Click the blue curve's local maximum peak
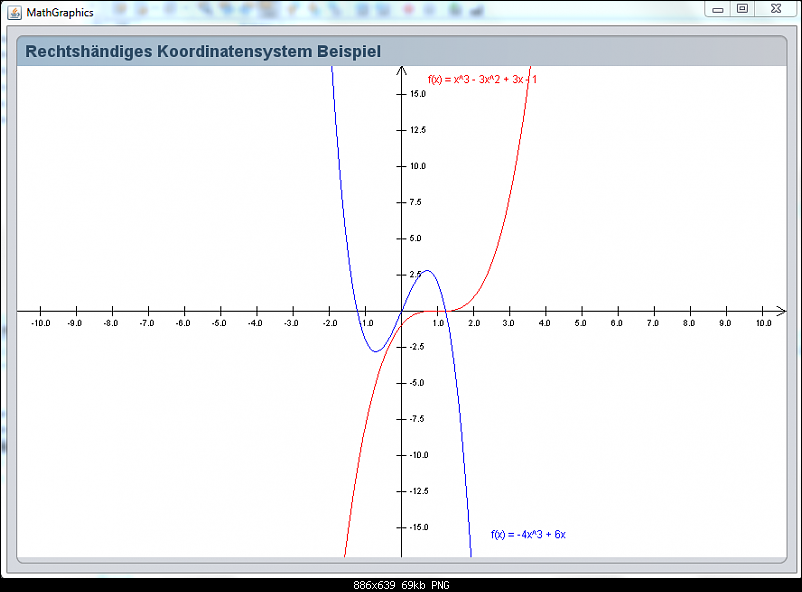 (x=427, y=270)
